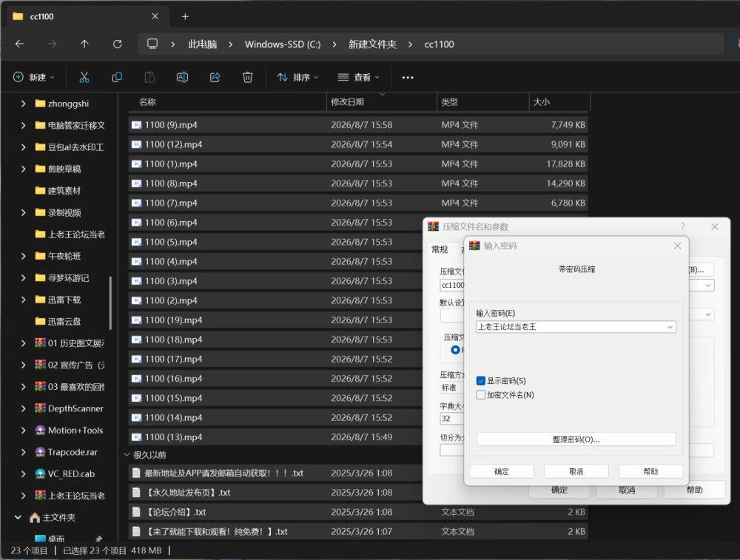Image resolution: width=740 pixels, height=560 pixels.
Task: Click 此电脑 in the address breadcrumb
Action: (x=203, y=44)
